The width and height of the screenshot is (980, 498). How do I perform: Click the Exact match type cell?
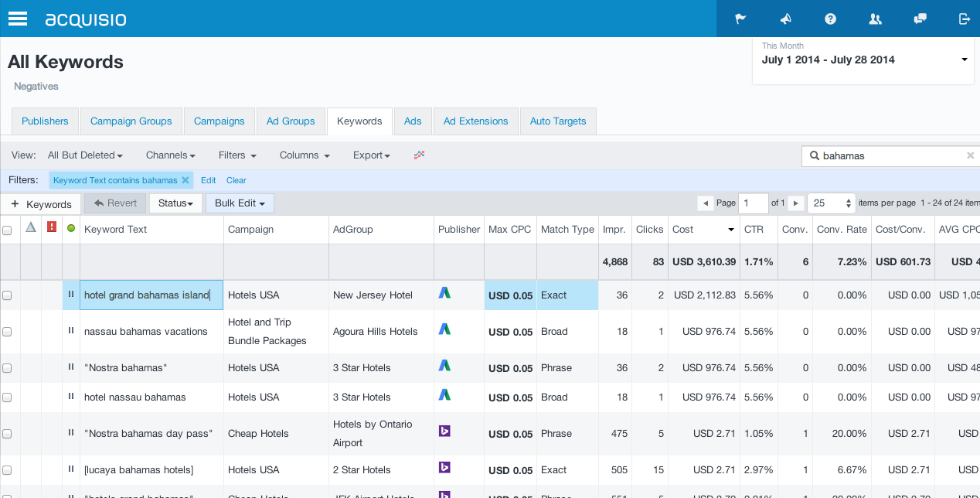[x=567, y=295]
